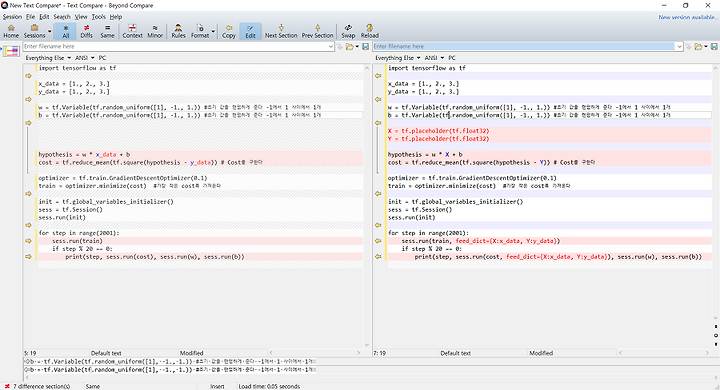Open the Tools menu
The image size is (720, 390).
click(98, 17)
